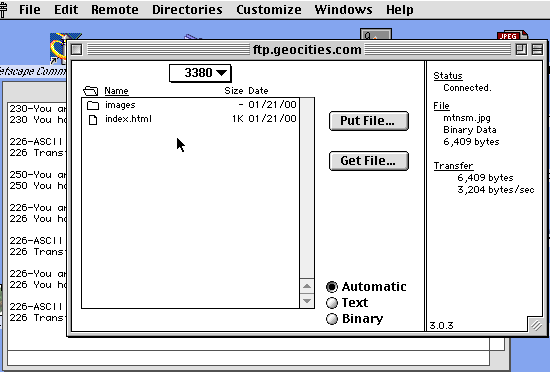Viewport: 550px width, 372px height.
Task: Click the 230-You line in the transcript window
Action: (x=37, y=109)
